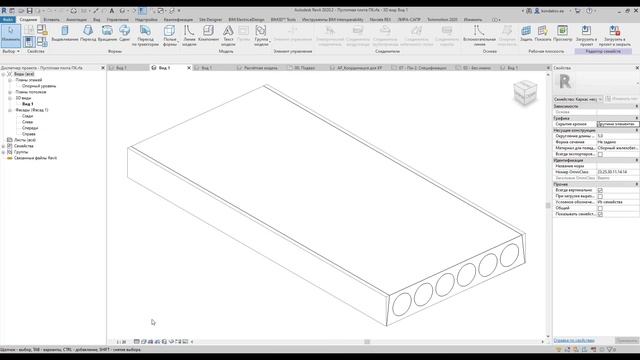Choose the Swept Blend (Переход по траектории) tool

(x=145, y=35)
